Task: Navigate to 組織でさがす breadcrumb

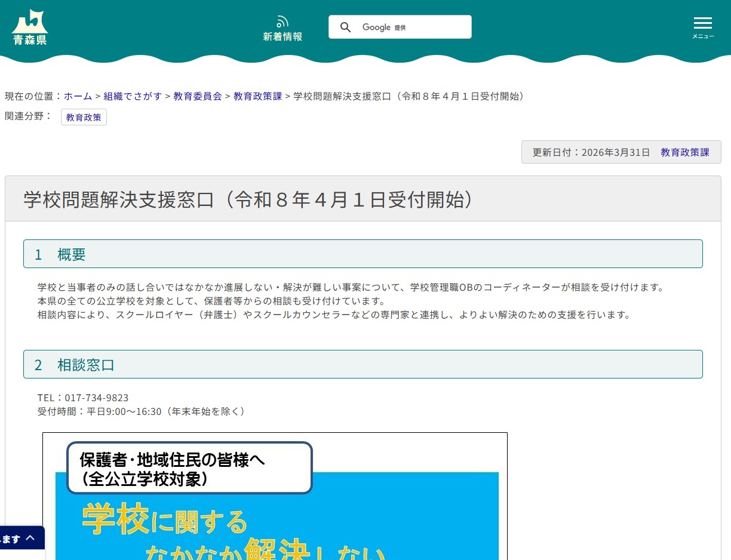Action: tap(133, 96)
